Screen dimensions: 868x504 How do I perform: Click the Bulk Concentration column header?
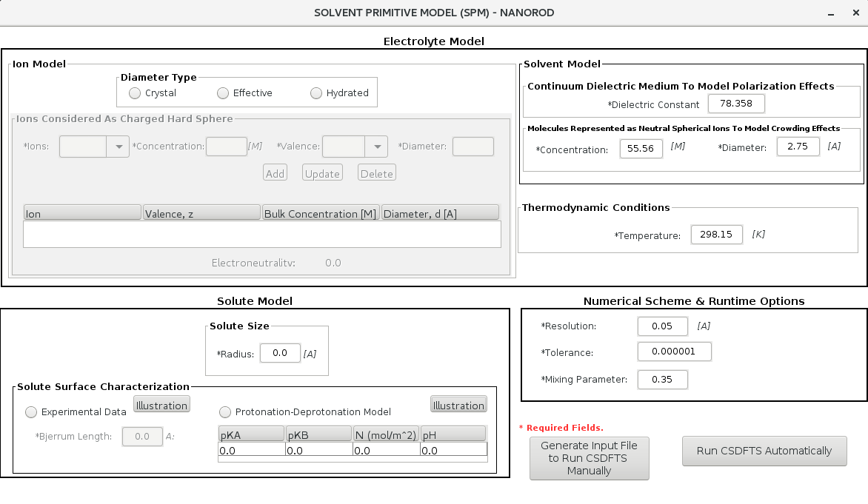(x=321, y=213)
